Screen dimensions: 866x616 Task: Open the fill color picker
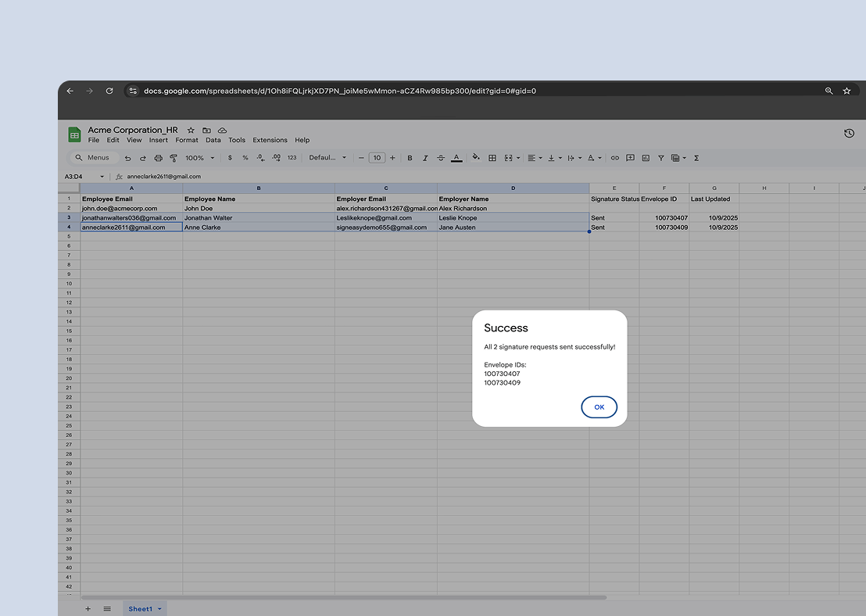pyautogui.click(x=476, y=158)
